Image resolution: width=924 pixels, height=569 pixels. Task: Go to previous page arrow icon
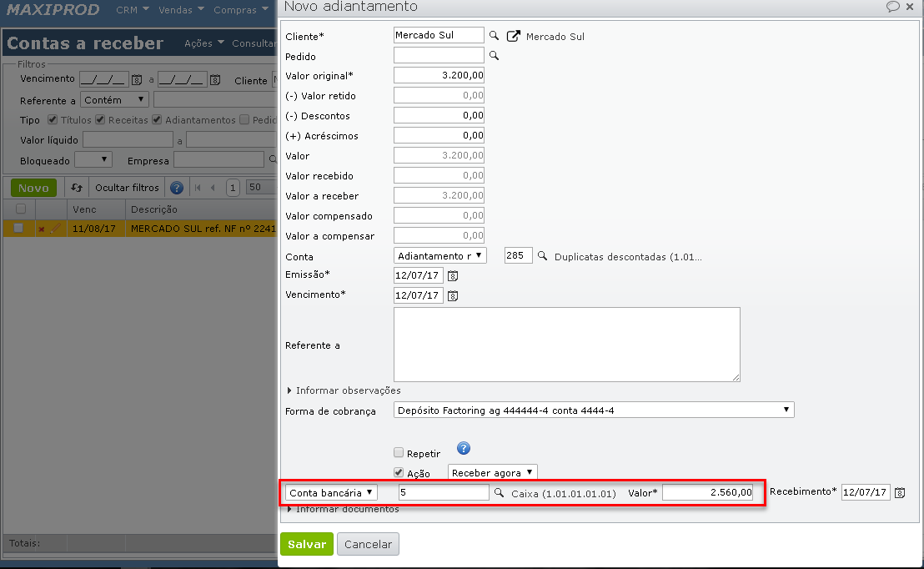(213, 188)
